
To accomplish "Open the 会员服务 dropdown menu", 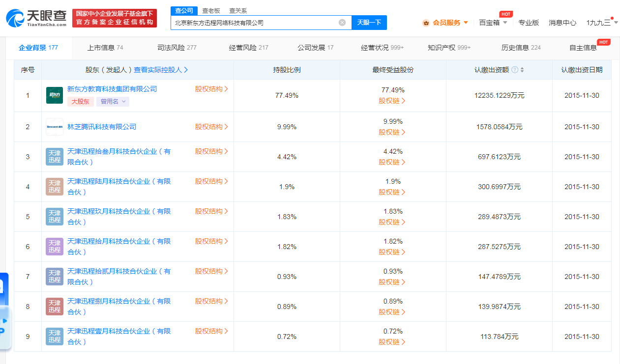I will 445,23.
